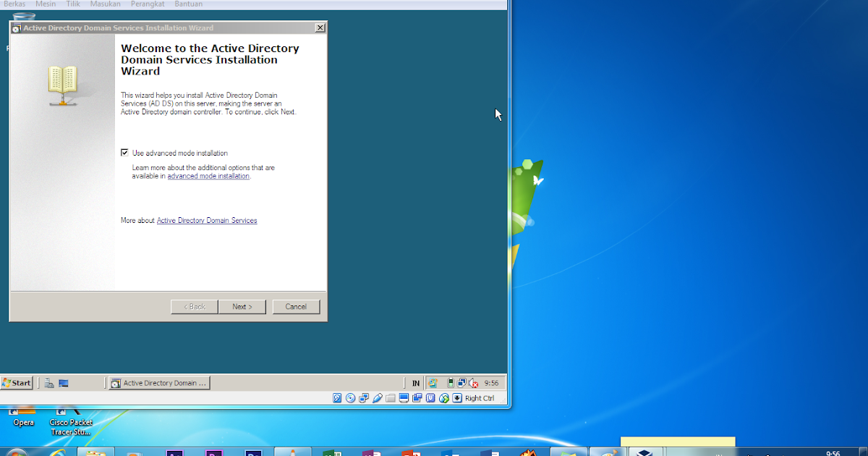The height and width of the screenshot is (456, 868).
Task: Click the Masukan menu item
Action: click(x=105, y=4)
